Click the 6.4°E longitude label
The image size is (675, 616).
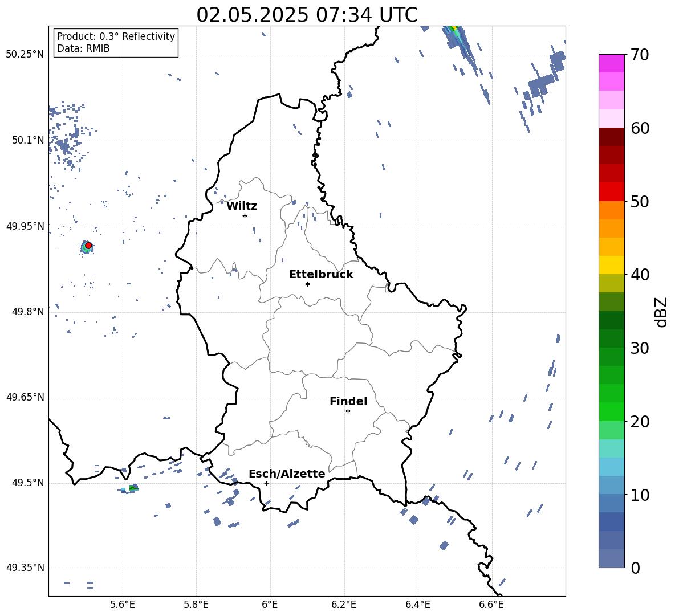click(417, 605)
